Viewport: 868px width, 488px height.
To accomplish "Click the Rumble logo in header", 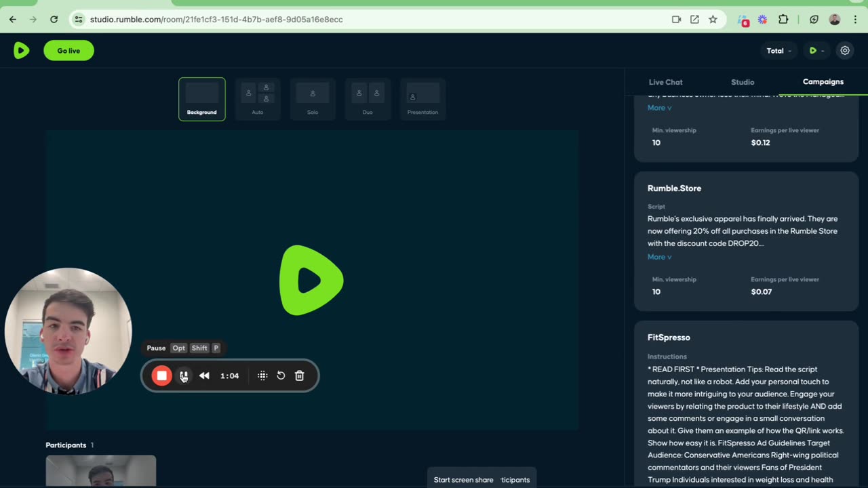I will point(22,50).
